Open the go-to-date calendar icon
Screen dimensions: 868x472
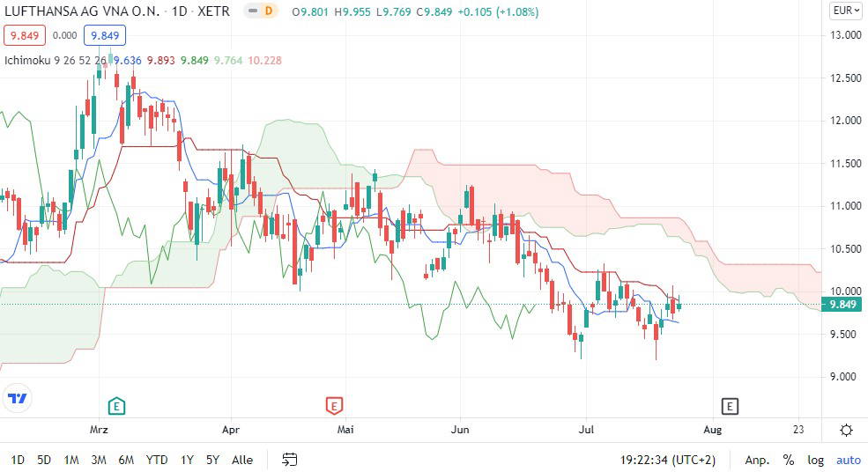pos(290,460)
